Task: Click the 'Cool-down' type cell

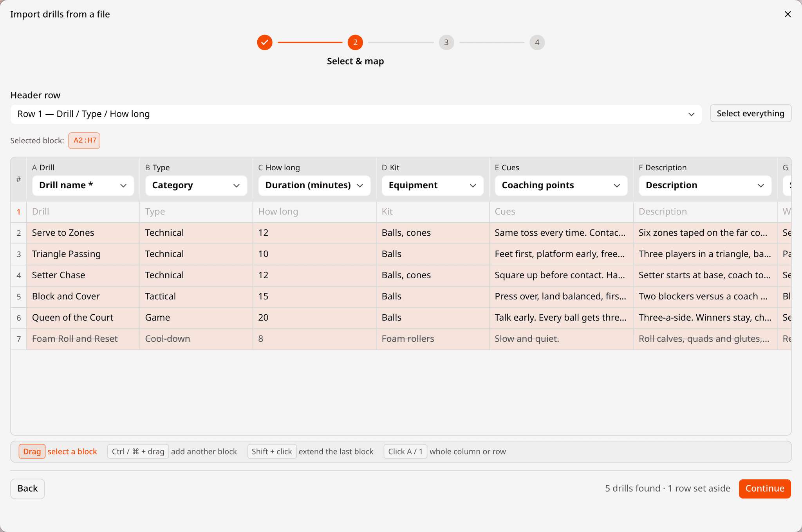Action: pyautogui.click(x=196, y=339)
